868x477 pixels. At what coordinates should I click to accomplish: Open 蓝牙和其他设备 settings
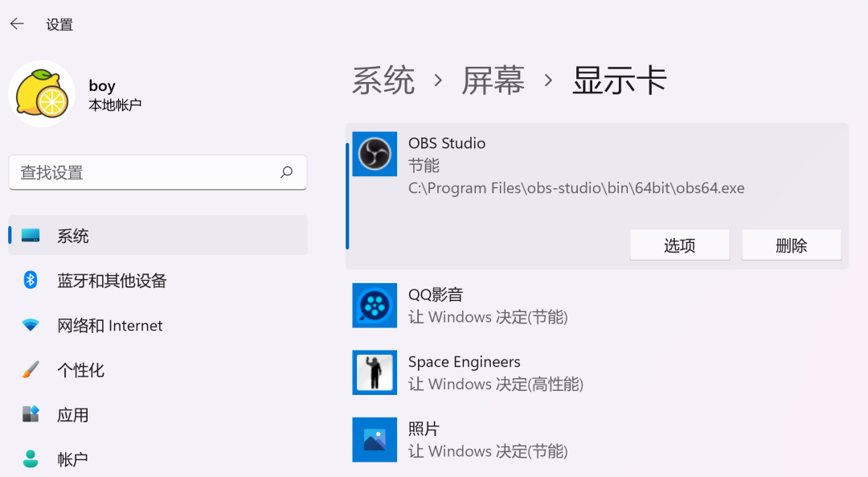(158, 280)
